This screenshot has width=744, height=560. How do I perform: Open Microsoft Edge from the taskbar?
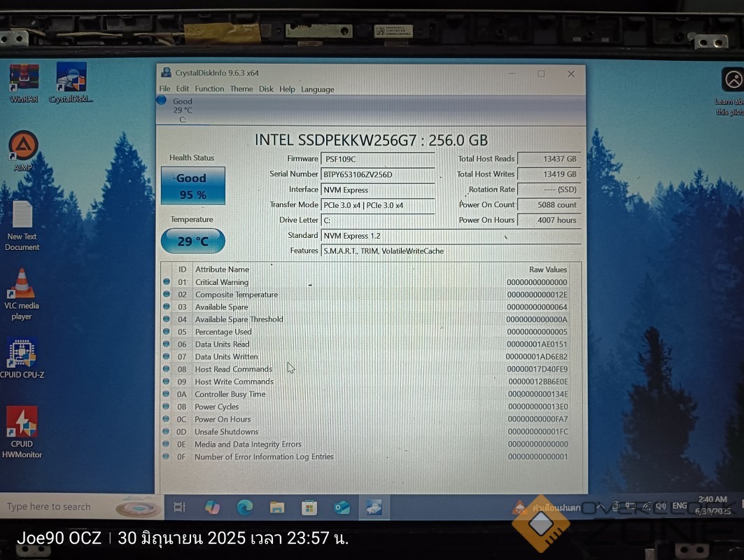coord(245,507)
